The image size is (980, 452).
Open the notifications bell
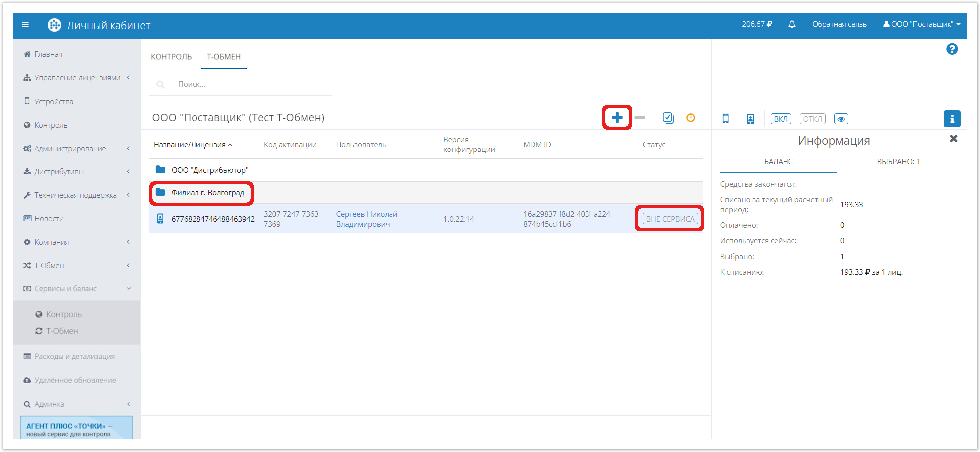click(x=792, y=24)
